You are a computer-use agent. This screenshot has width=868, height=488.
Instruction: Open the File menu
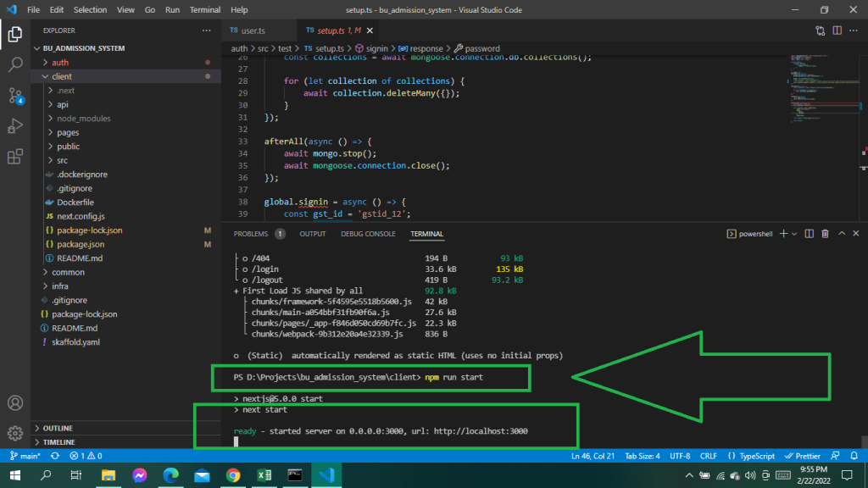pos(33,10)
